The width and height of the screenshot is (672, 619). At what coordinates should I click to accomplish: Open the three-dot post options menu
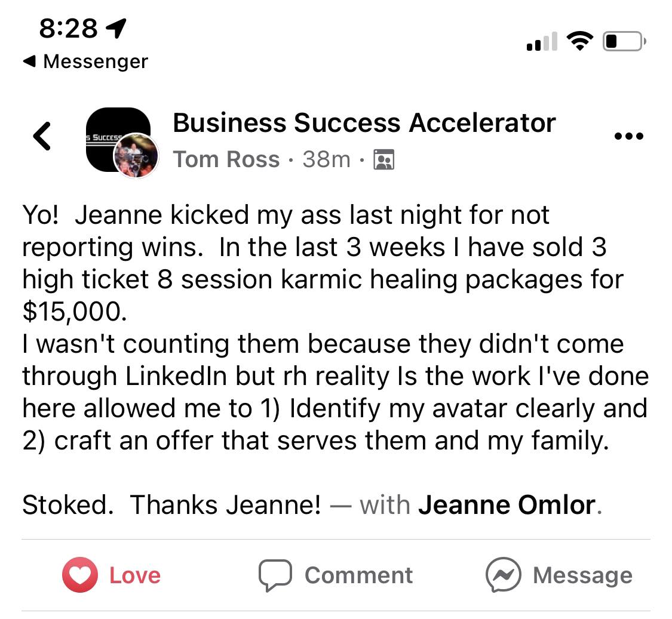pyautogui.click(x=628, y=137)
